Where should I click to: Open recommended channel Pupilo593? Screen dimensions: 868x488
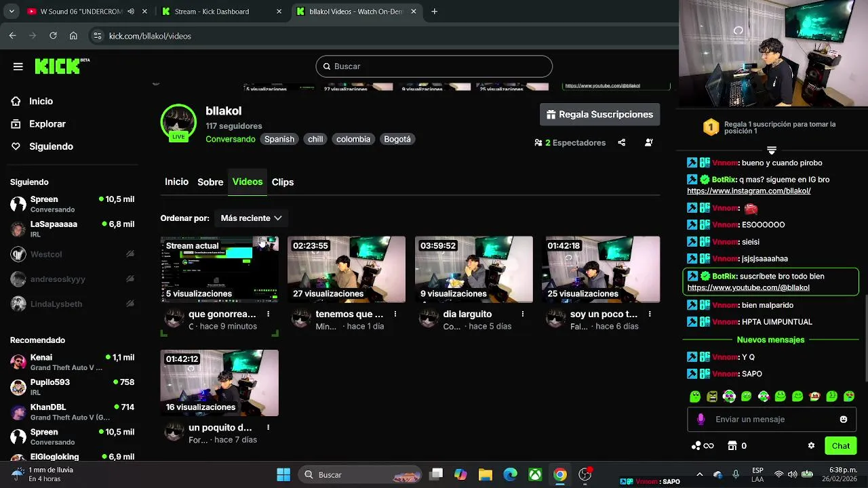(72, 387)
